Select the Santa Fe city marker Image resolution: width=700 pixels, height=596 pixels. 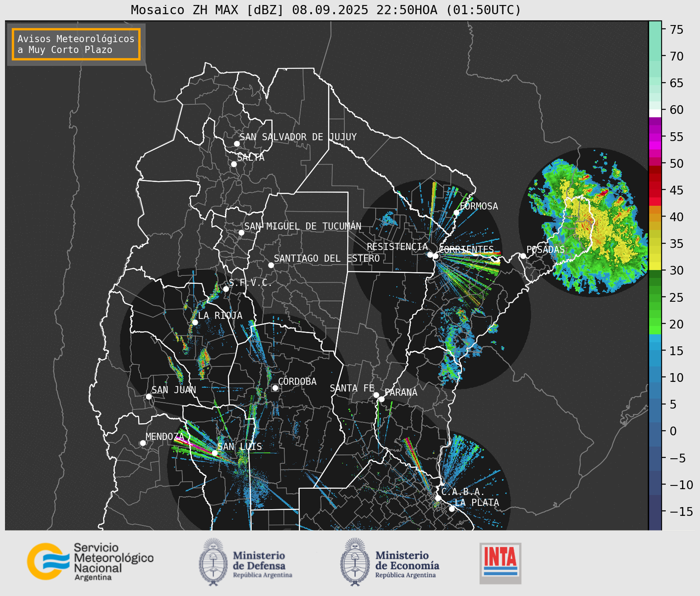click(376, 395)
